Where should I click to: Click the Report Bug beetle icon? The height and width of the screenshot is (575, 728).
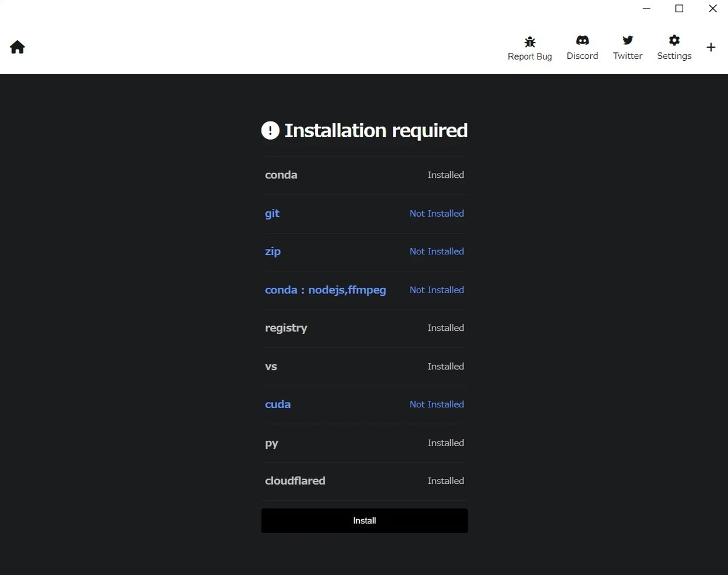[530, 42]
